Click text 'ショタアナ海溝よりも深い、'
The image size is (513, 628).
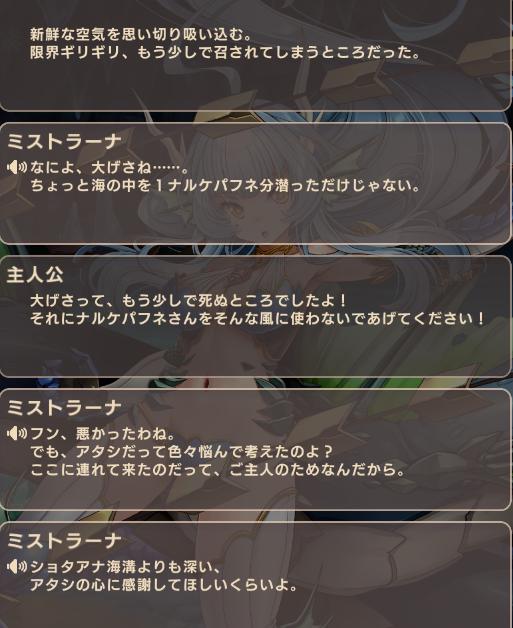(x=126, y=567)
